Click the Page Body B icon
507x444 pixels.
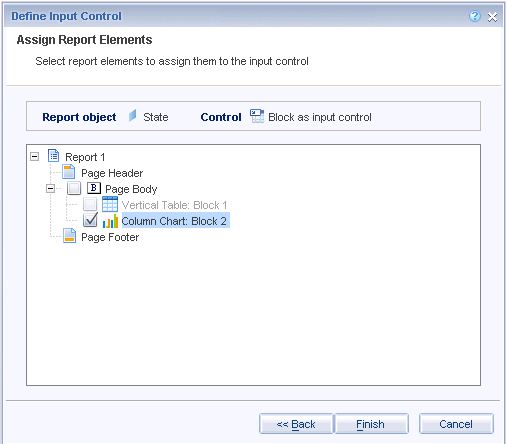click(94, 188)
